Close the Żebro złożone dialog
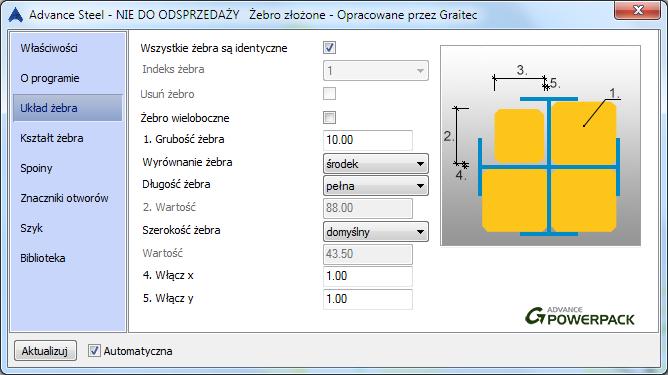Screen dimensions: 668x375 click(637, 10)
